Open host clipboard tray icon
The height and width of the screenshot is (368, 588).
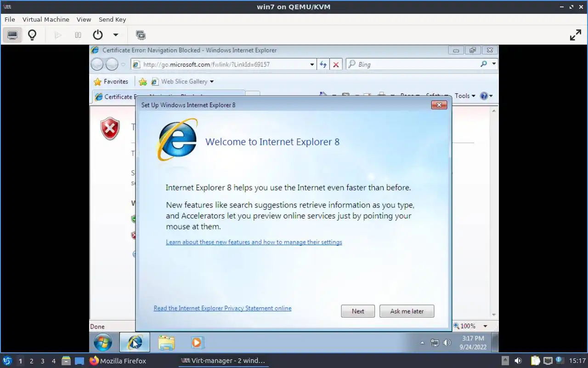click(x=536, y=361)
